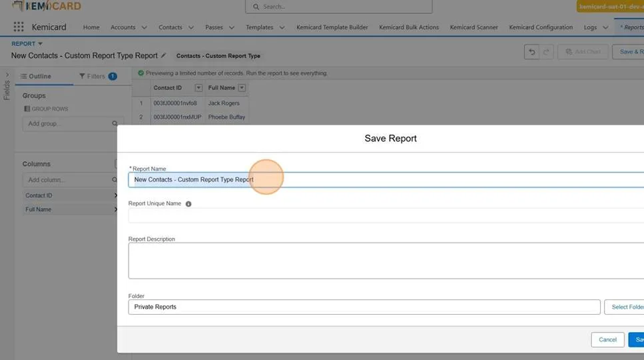Screen dimensions: 644x360
Task: Expand the Contacts nav dropdown
Action: (191, 27)
